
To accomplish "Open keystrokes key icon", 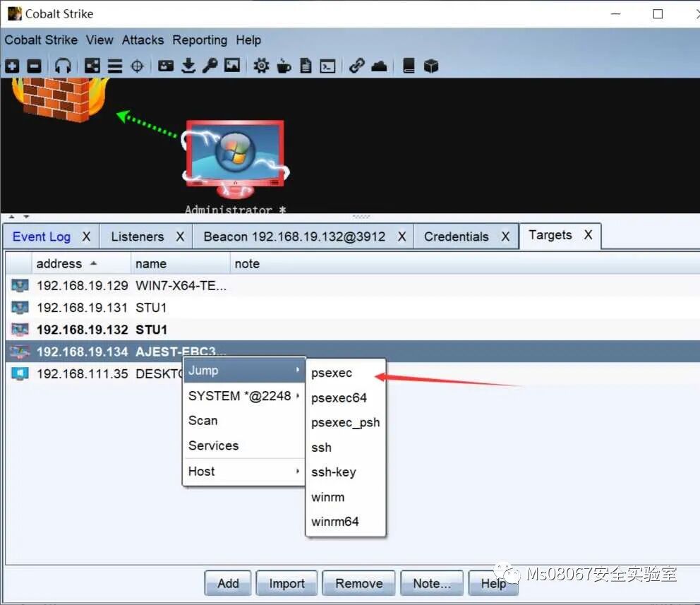I will 210,66.
